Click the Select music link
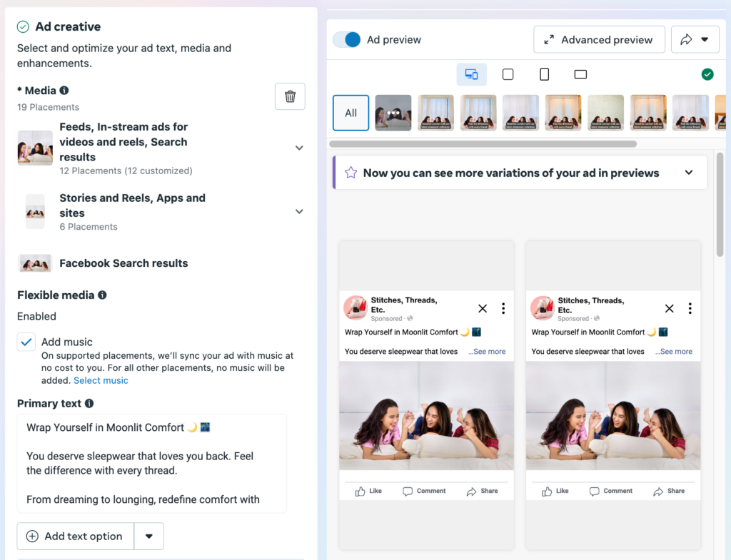Viewport: 731px width, 560px height. pyautogui.click(x=101, y=380)
